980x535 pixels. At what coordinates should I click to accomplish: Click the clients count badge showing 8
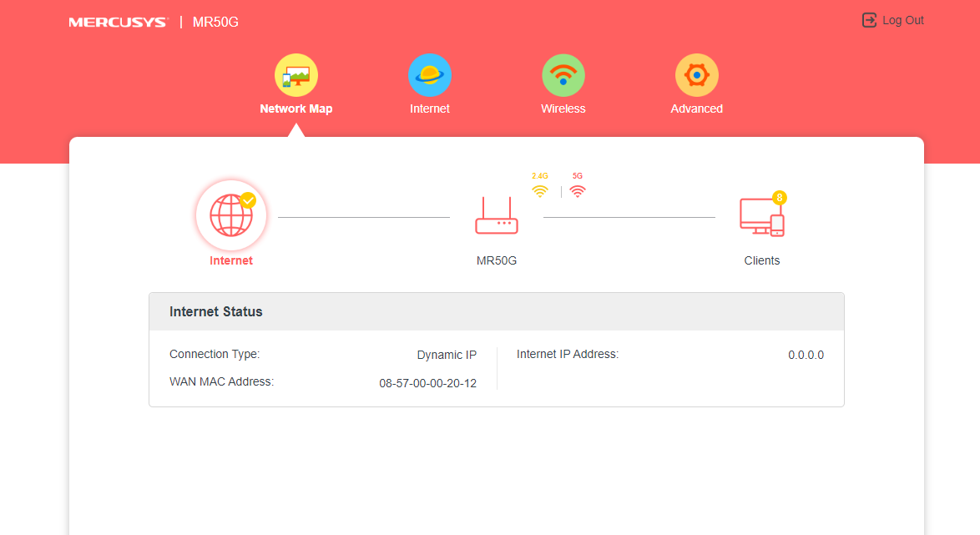click(780, 198)
